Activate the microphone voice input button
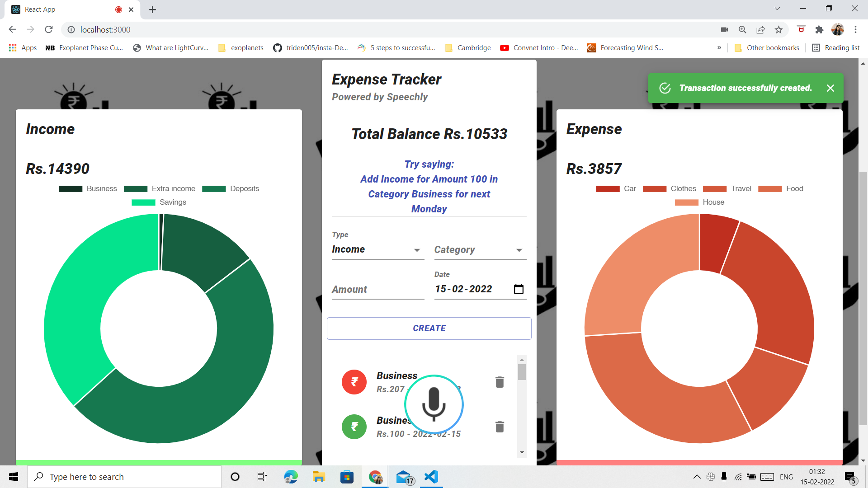The width and height of the screenshot is (868, 488). [x=434, y=404]
